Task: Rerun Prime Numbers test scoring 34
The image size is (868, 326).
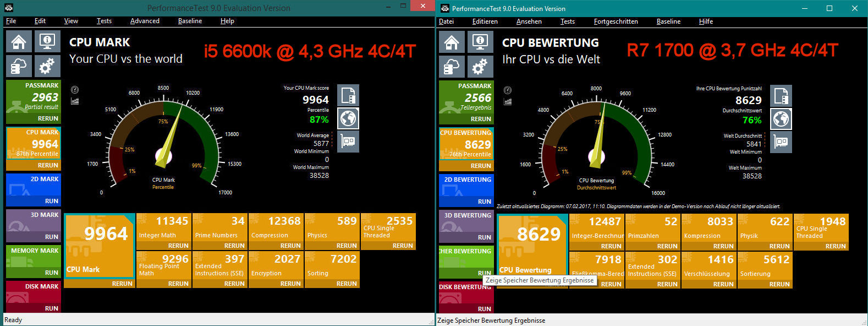Action: 234,246
